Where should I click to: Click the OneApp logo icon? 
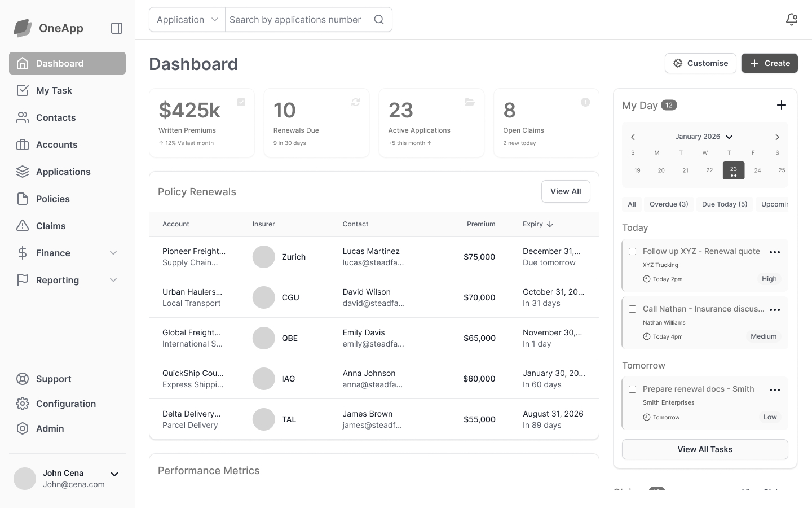click(23, 28)
